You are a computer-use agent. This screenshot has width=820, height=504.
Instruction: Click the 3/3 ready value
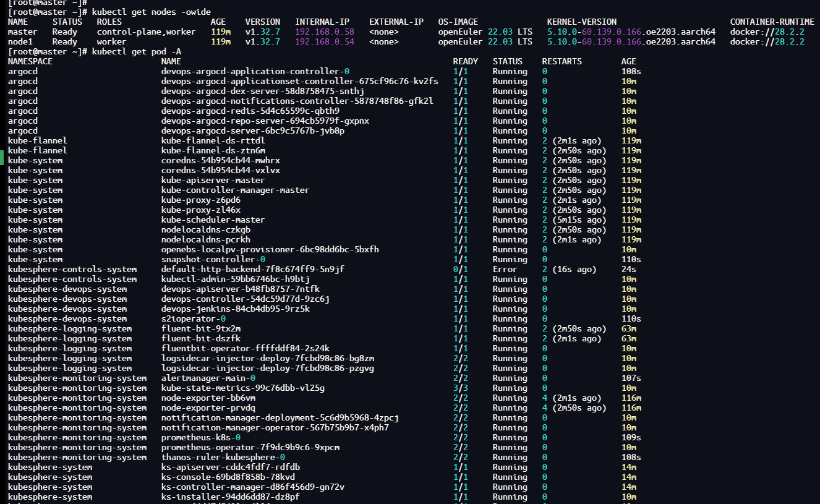[x=460, y=388]
